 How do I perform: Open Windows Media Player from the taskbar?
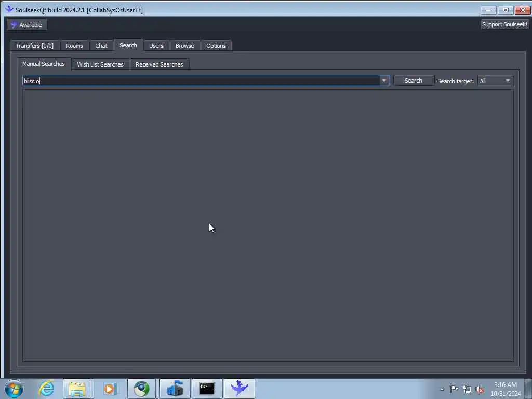click(109, 389)
